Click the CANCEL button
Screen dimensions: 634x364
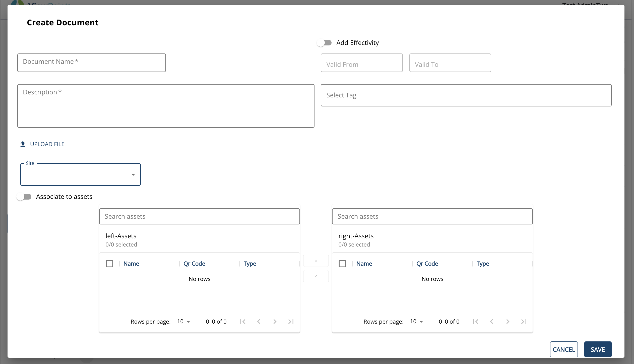(563, 349)
